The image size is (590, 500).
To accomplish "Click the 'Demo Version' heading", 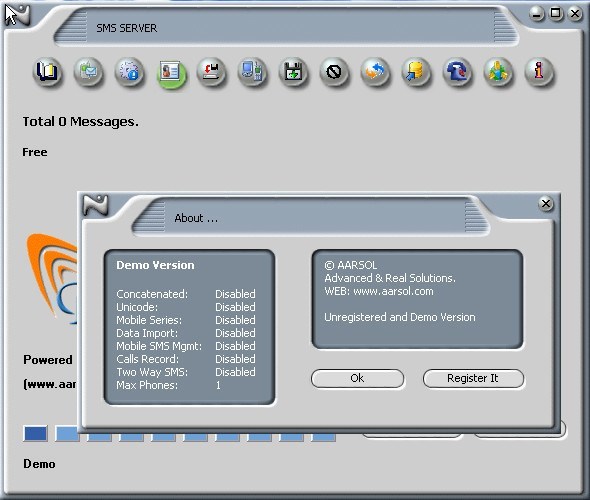I will point(155,265).
